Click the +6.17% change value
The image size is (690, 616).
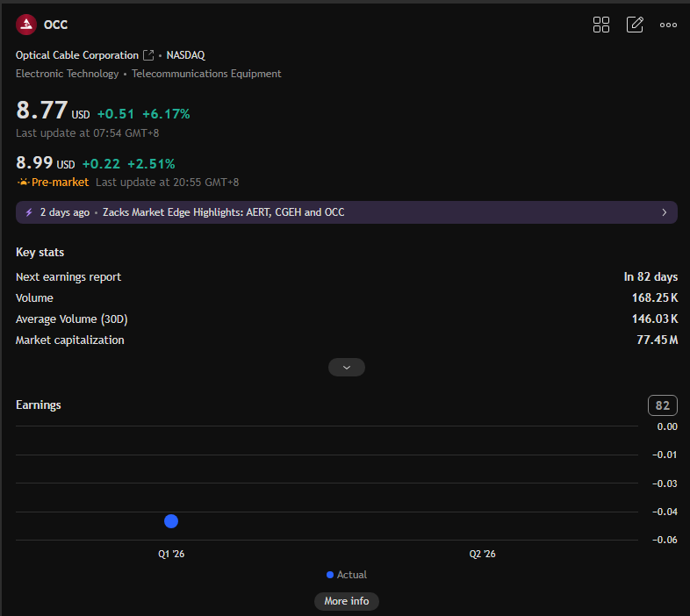tap(166, 114)
